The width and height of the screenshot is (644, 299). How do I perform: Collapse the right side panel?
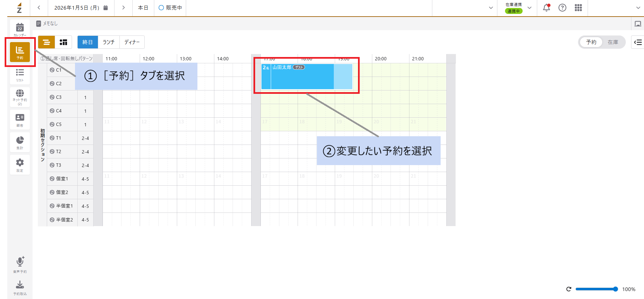tap(637, 42)
